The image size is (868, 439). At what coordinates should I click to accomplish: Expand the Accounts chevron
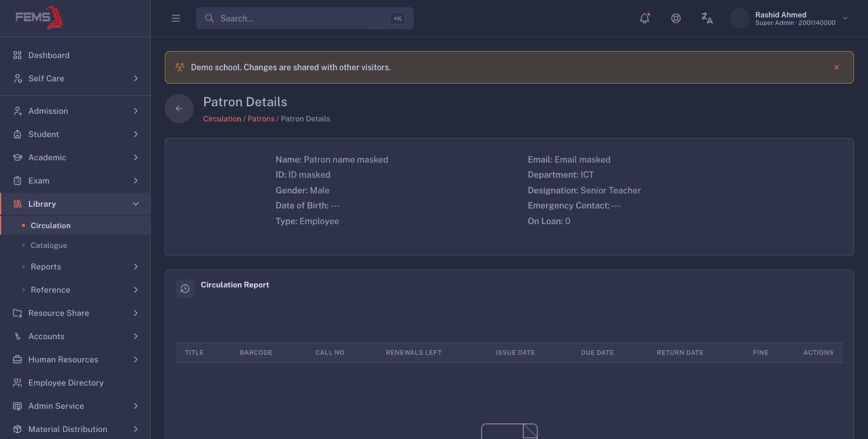pyautogui.click(x=136, y=336)
